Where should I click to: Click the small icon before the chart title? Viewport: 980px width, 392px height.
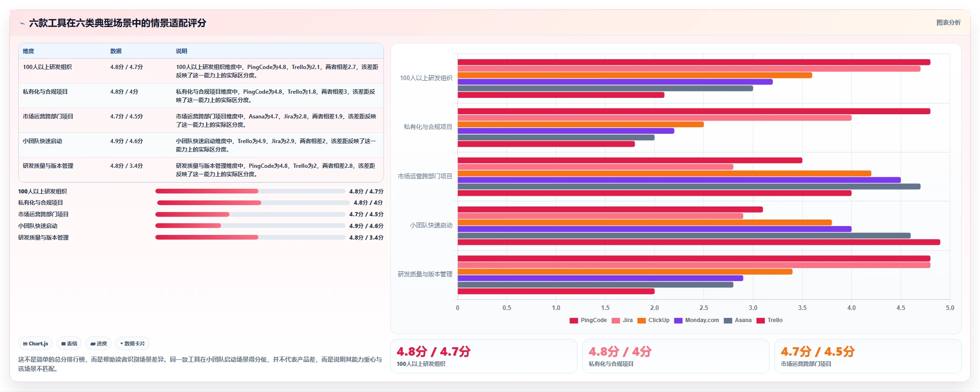point(22,23)
